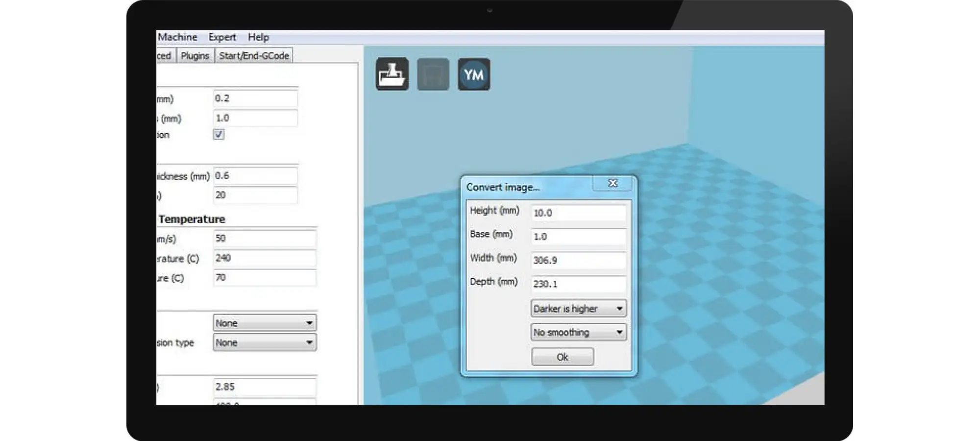This screenshot has width=980, height=441.
Task: Click the shell thickness field showing 1.0
Action: 255,118
